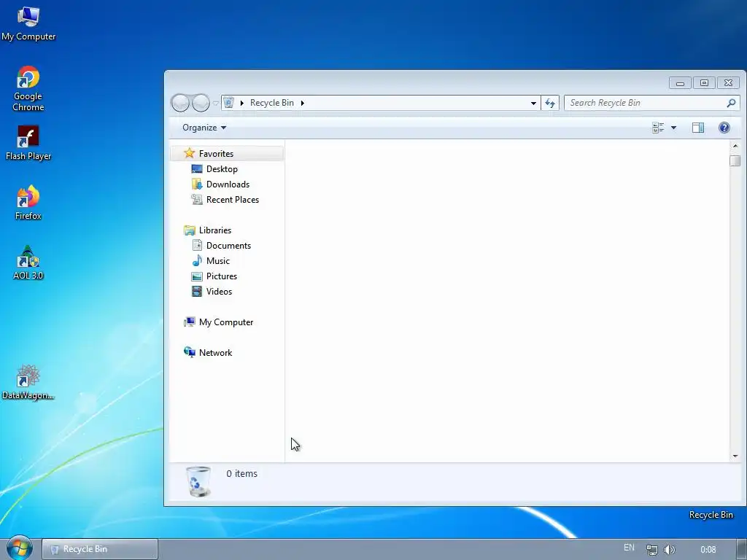
Task: Click the search magnifier icon
Action: (731, 103)
